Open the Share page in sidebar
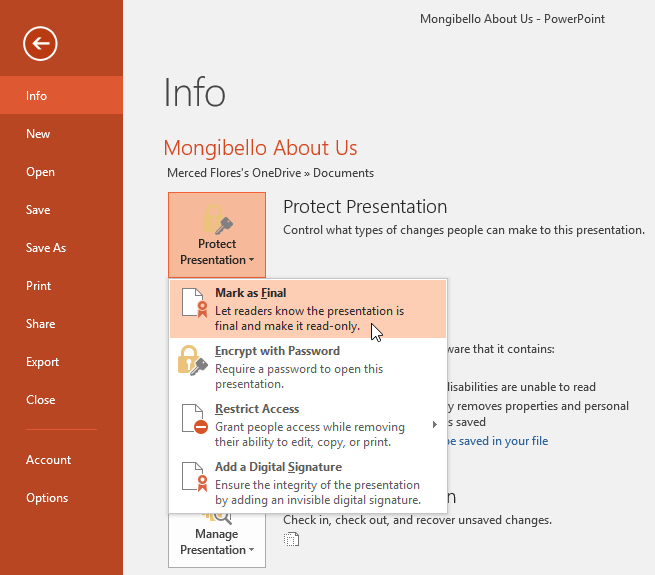The height and width of the screenshot is (575, 655). tap(41, 324)
